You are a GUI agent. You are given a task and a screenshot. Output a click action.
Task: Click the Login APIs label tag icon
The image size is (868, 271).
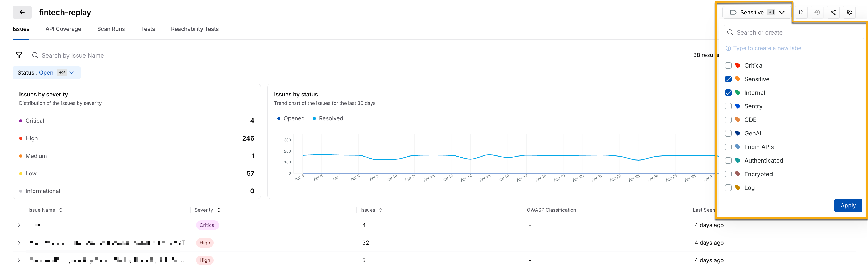pyautogui.click(x=738, y=147)
